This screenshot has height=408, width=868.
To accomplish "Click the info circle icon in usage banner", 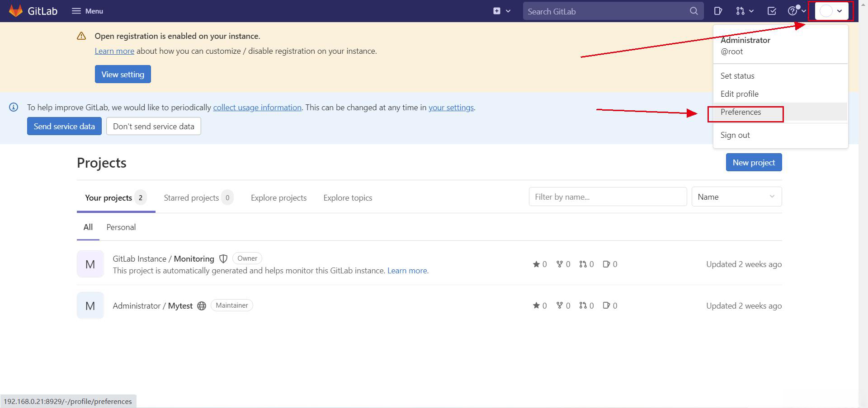I will click(x=14, y=107).
